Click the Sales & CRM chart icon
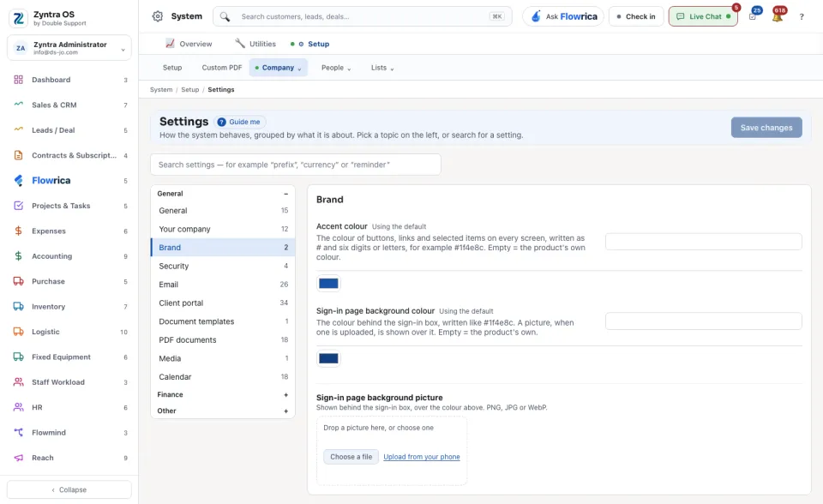The height and width of the screenshot is (504, 823). tap(18, 105)
